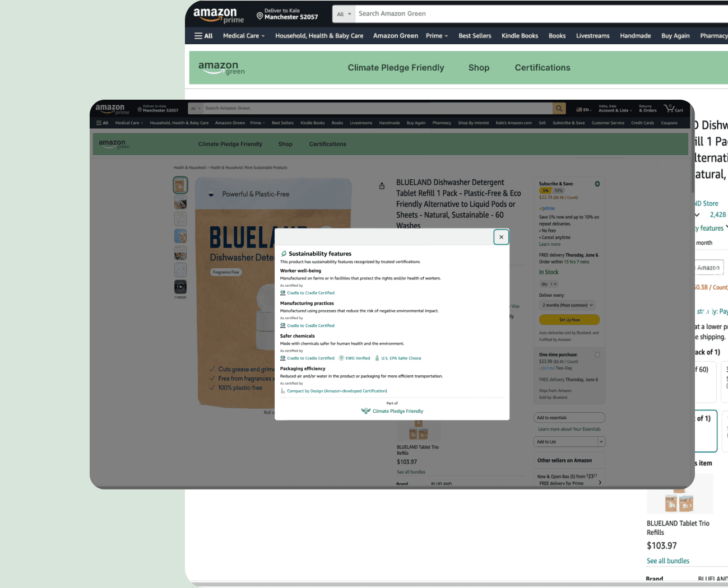This screenshot has height=588, width=728.
Task: Click the share icon beside the product image
Action: 382,186
